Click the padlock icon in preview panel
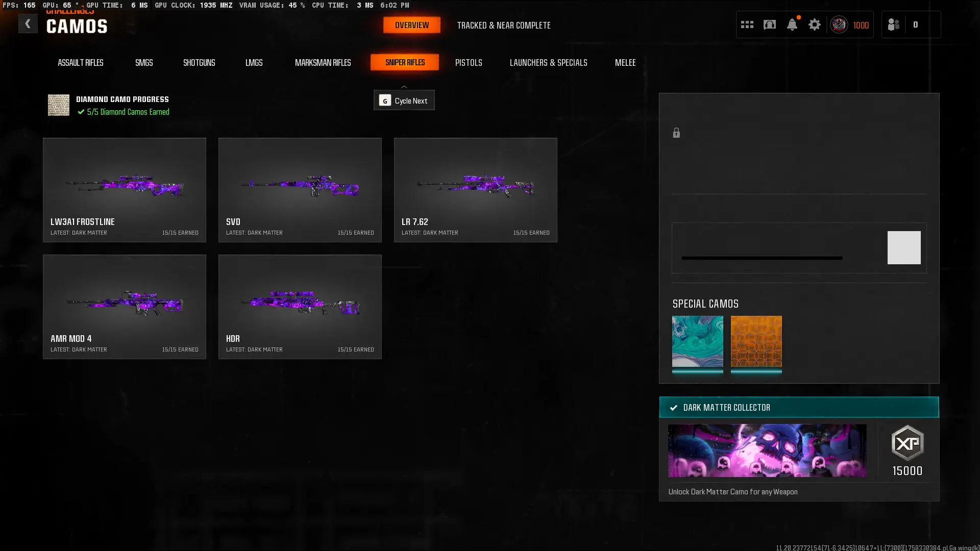Viewport: 980px width, 551px height. coord(676,133)
